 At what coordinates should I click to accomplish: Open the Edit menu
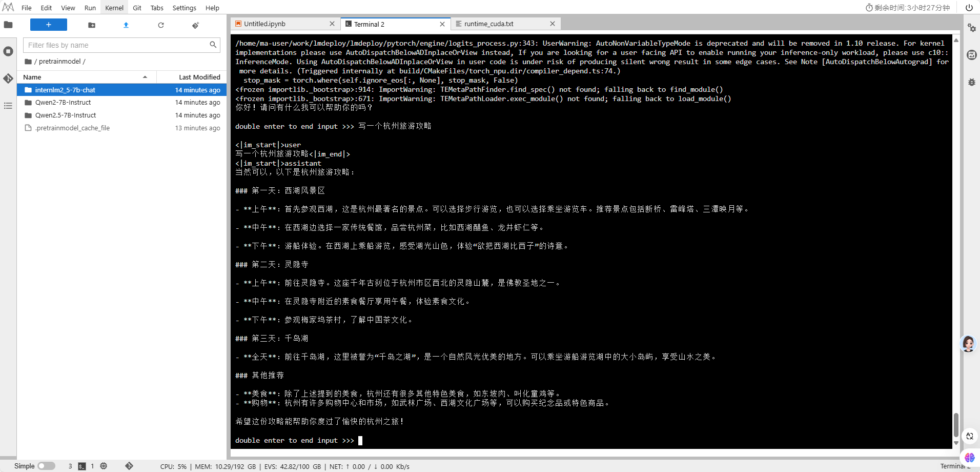(46, 8)
